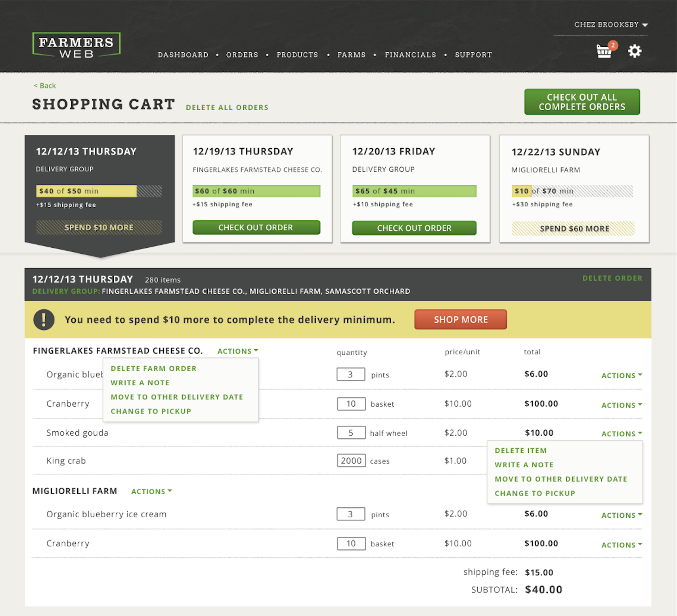Select the 12/20/13 Friday order card
This screenshot has width=677, height=616.
415,189
